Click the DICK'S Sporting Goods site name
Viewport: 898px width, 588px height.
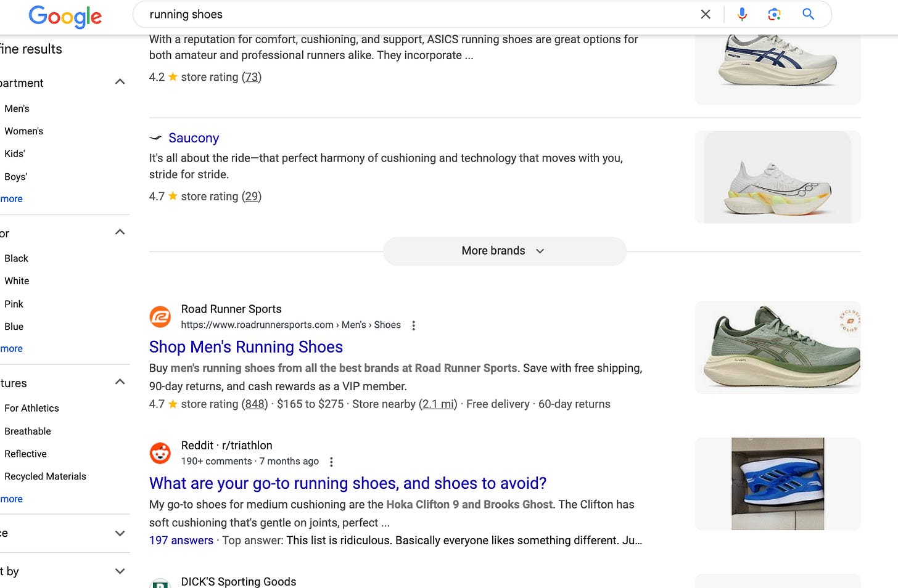click(x=239, y=581)
